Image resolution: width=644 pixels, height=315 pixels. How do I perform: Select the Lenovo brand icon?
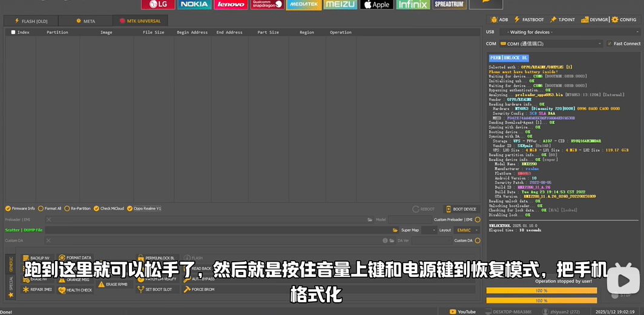tap(231, 4)
